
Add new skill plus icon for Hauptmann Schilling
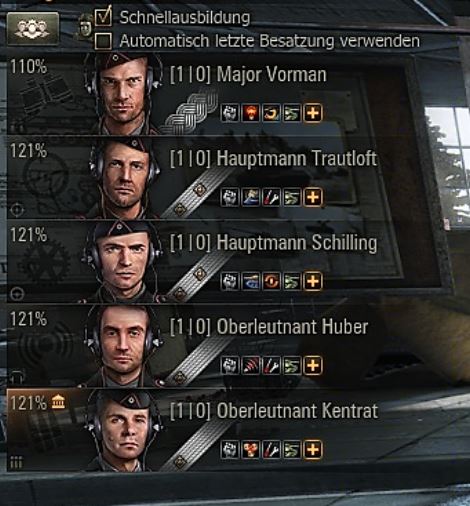click(312, 281)
